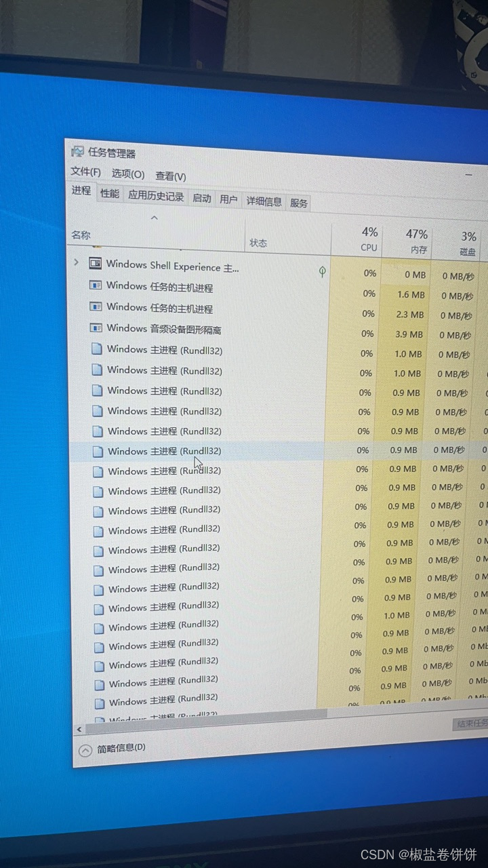Open the 详细信息 tab
This screenshot has height=868, width=488.
pos(264,201)
